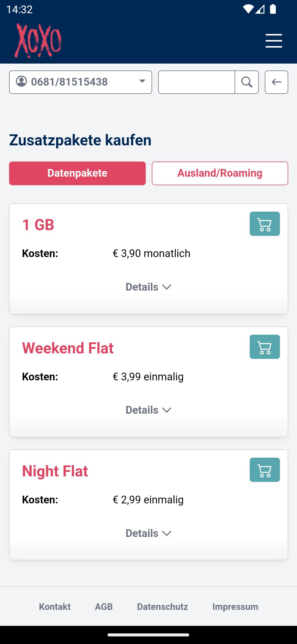Add 1 GB package to cart
Image resolution: width=297 pixels, height=644 pixels.
click(x=265, y=224)
